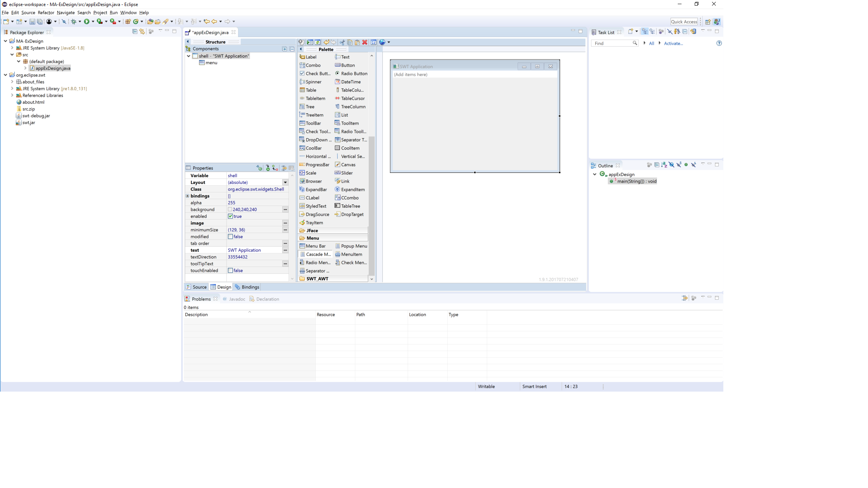Image resolution: width=868 pixels, height=488 pixels.
Task: Click the Task List help question icon
Action: [x=719, y=43]
